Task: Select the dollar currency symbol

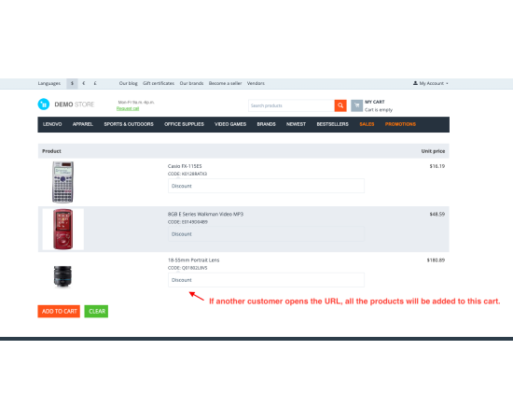Action: coord(72,83)
